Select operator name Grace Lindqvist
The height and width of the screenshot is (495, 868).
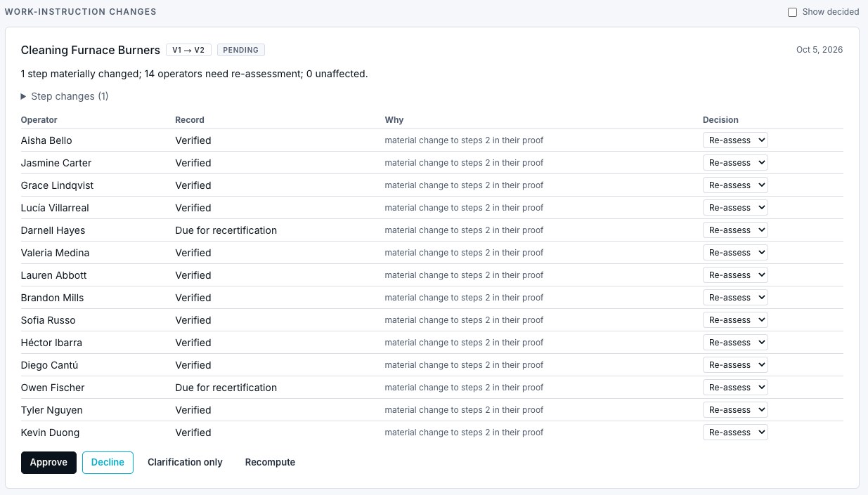[x=57, y=185]
